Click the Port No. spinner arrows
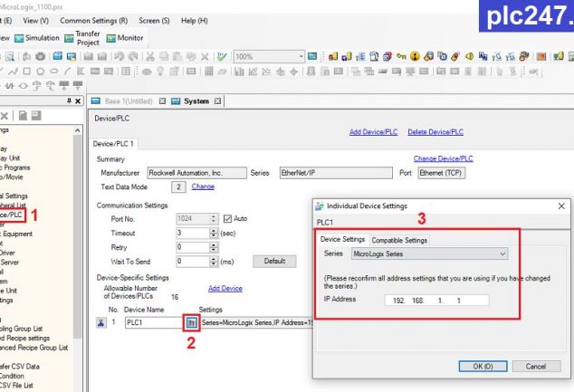 click(x=214, y=219)
